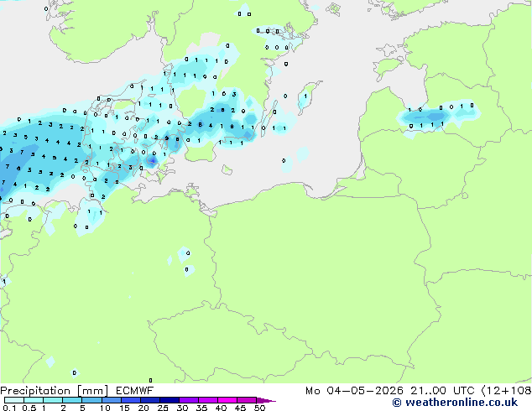Click the legend value '0.5'
The width and height of the screenshot is (532, 411).
(x=29, y=408)
